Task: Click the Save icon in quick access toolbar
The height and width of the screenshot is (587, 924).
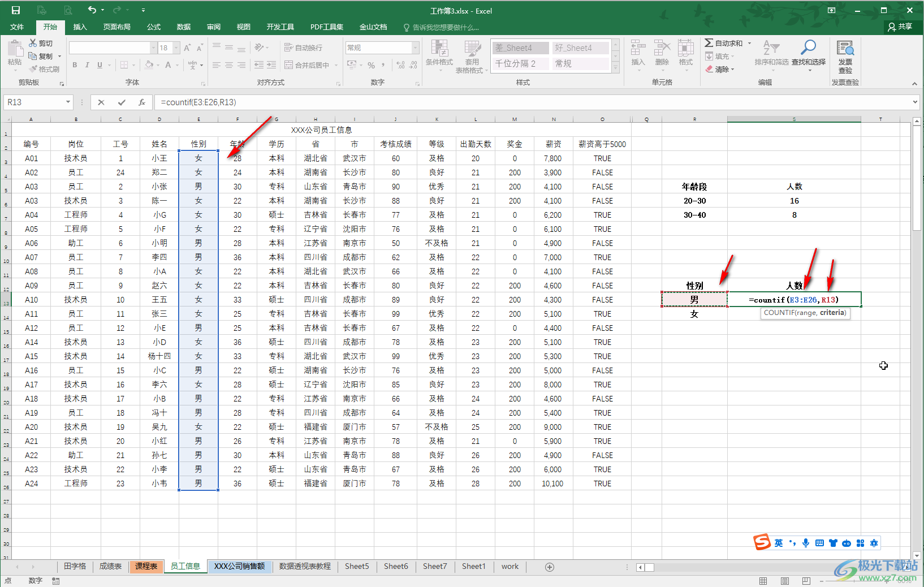Action: click(x=16, y=10)
